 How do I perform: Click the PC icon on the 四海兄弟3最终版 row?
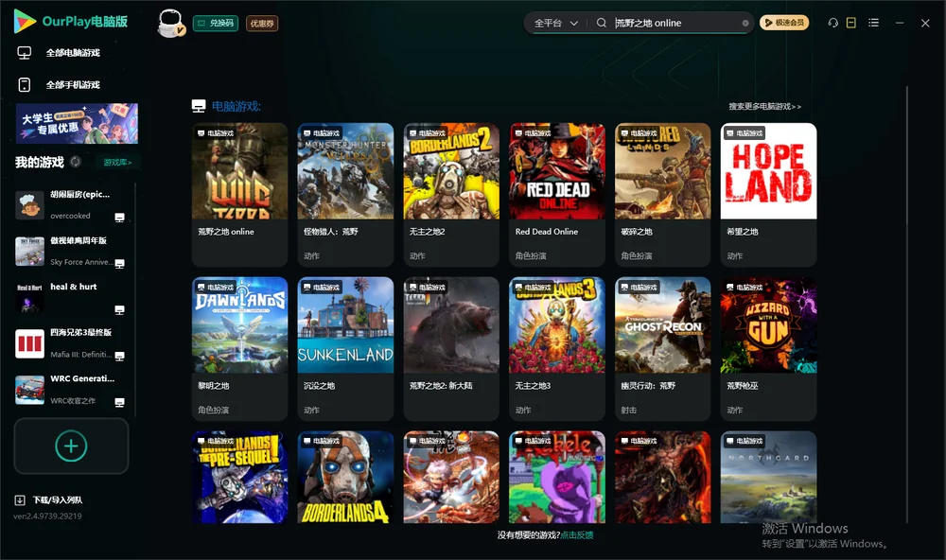click(x=119, y=356)
